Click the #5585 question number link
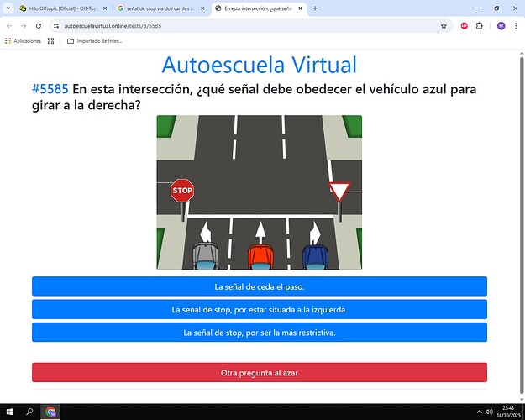Viewport: 525px width, 420px height. coord(50,89)
